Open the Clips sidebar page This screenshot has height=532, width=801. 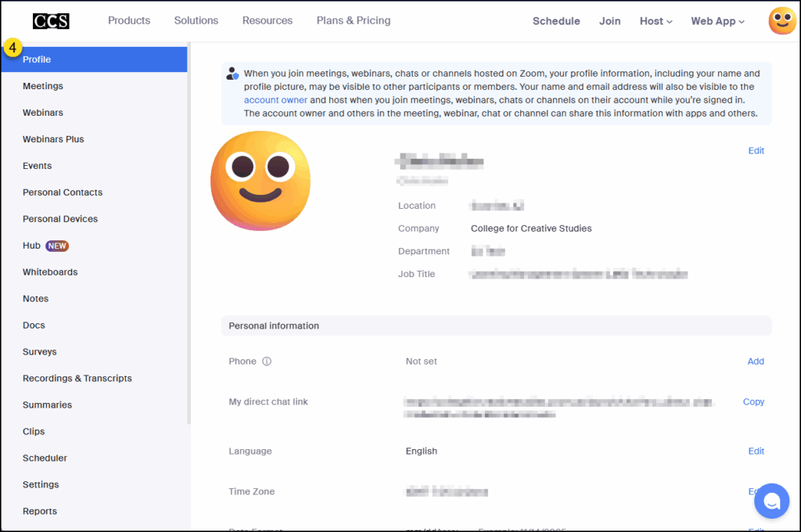[34, 431]
